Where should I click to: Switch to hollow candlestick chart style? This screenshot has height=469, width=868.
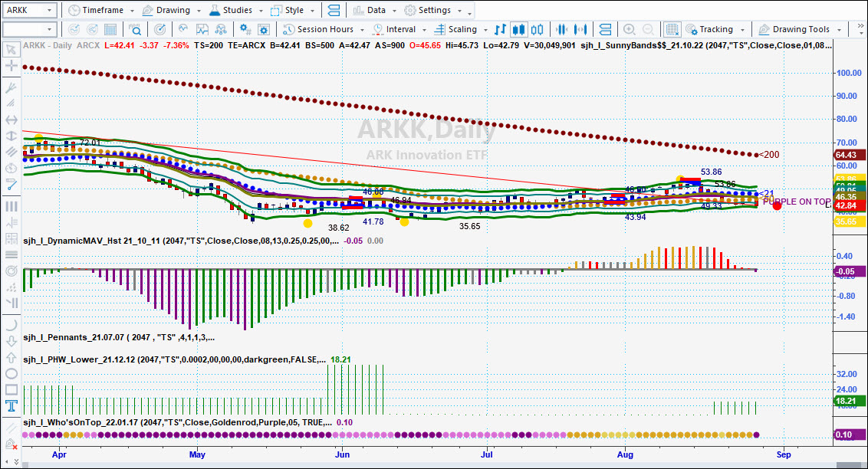pos(537,29)
